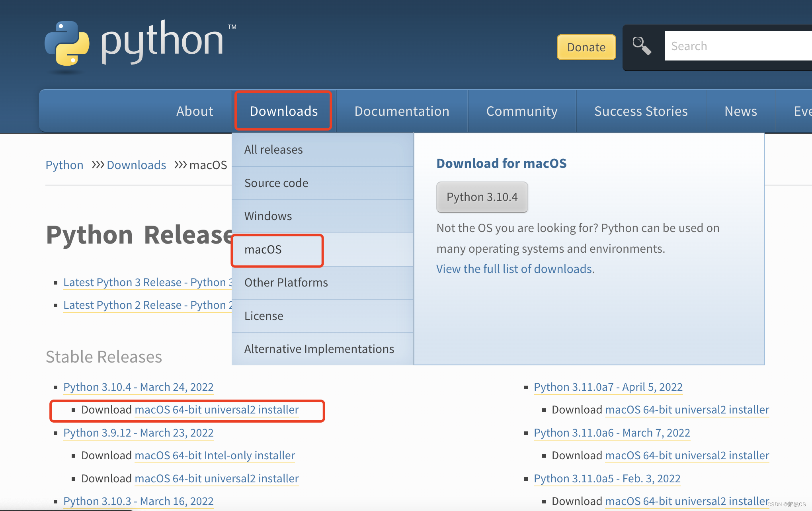Click the macOS 64-bit Intel-only installer link

point(215,456)
